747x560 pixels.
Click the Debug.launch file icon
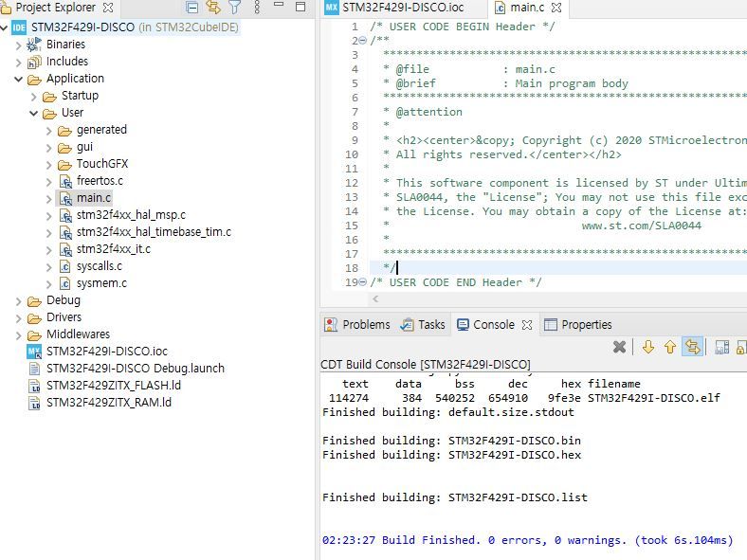point(34,369)
